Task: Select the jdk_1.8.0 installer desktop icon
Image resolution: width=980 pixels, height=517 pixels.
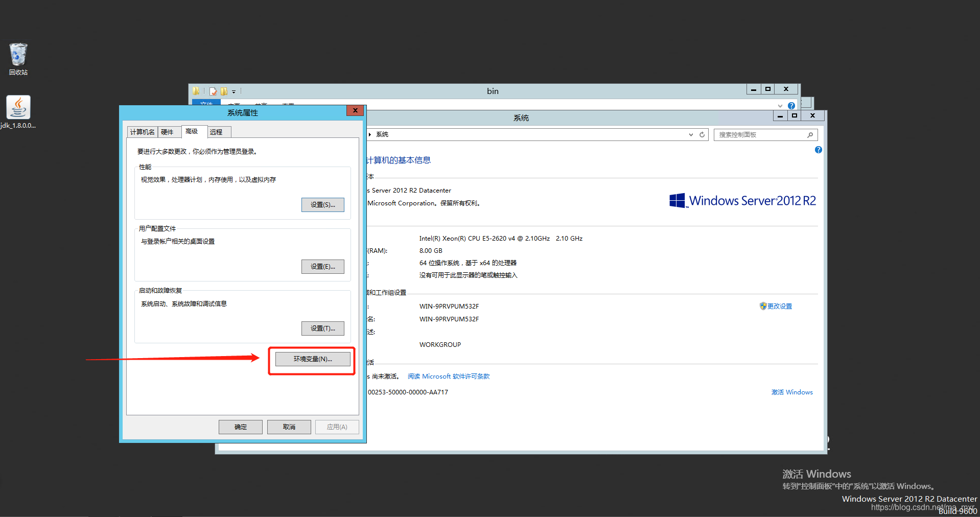Action: 18,112
